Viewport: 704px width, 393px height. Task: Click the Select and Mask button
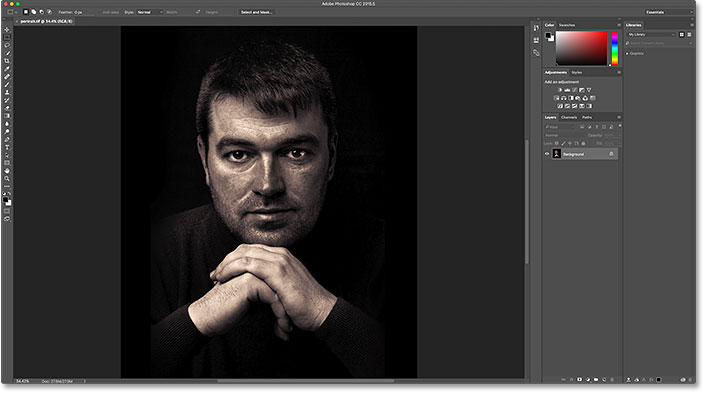pyautogui.click(x=256, y=12)
